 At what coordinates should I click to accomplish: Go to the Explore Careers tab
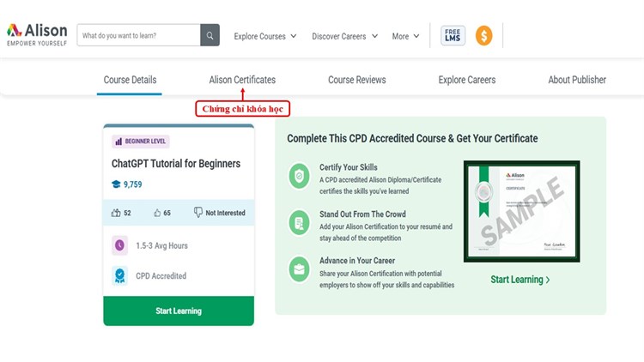tap(466, 80)
